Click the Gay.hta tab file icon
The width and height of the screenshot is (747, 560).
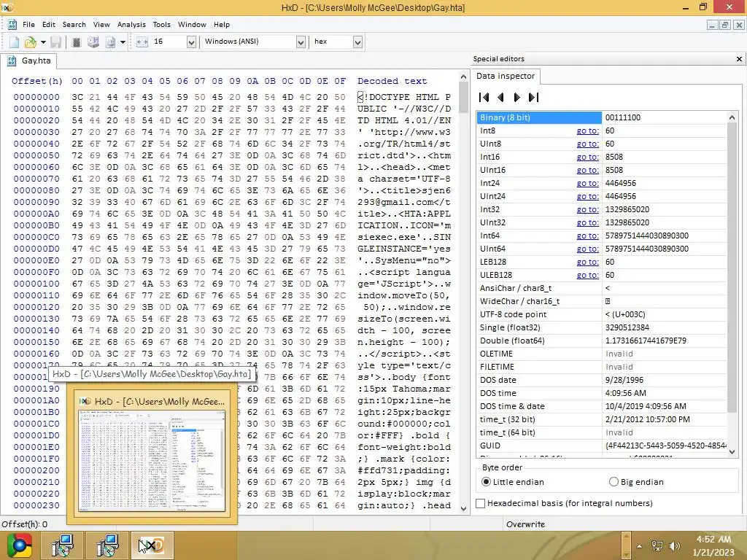point(12,61)
